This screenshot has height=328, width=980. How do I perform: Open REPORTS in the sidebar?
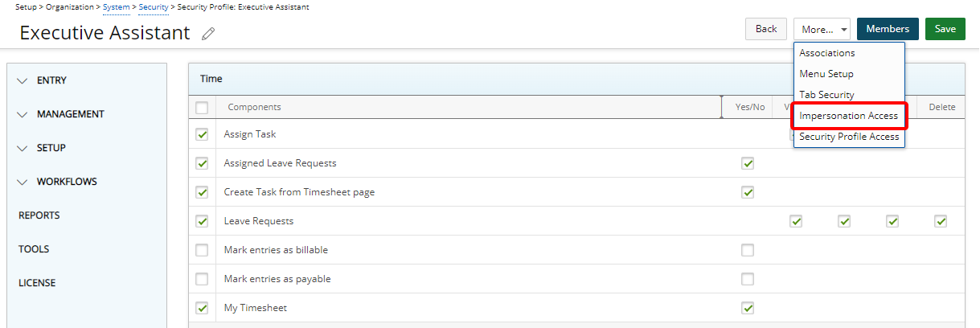(x=39, y=215)
